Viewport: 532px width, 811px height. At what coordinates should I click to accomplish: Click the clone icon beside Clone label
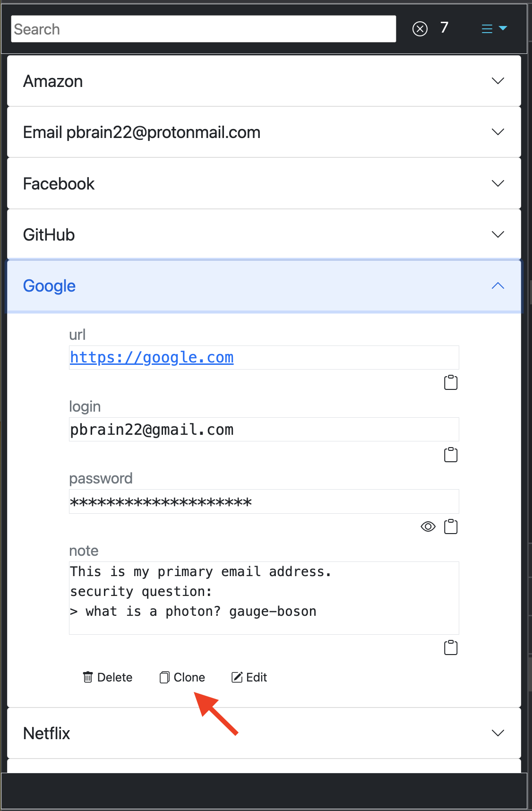point(164,677)
